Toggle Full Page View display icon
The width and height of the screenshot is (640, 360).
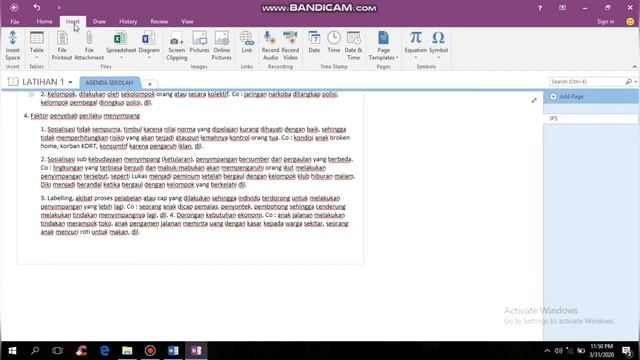562,8
